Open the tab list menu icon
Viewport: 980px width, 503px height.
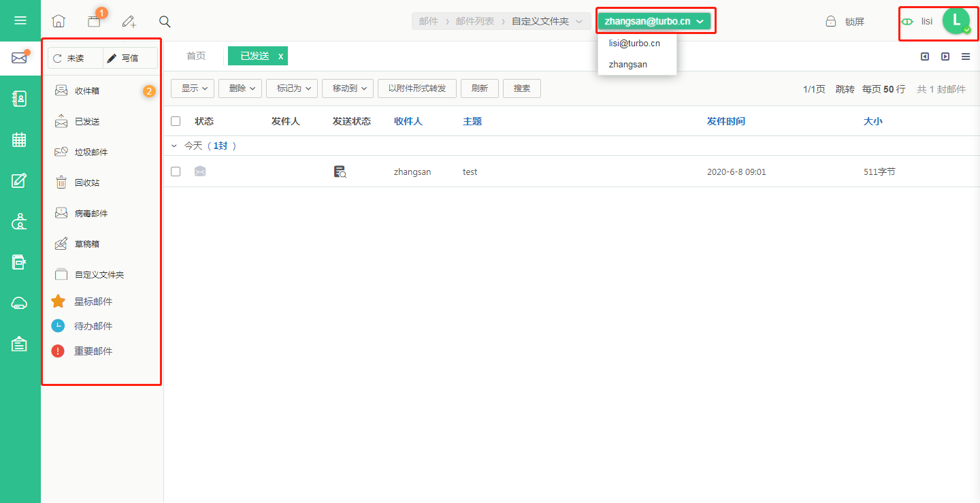[966, 56]
